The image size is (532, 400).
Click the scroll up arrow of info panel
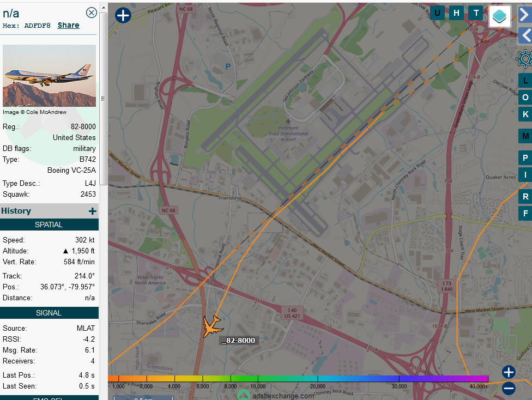click(104, 8)
